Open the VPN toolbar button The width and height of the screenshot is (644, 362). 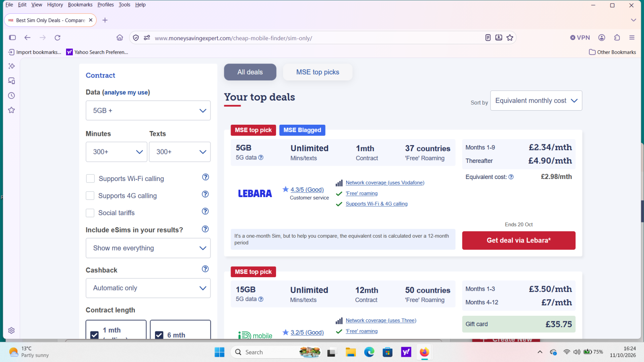coord(580,37)
